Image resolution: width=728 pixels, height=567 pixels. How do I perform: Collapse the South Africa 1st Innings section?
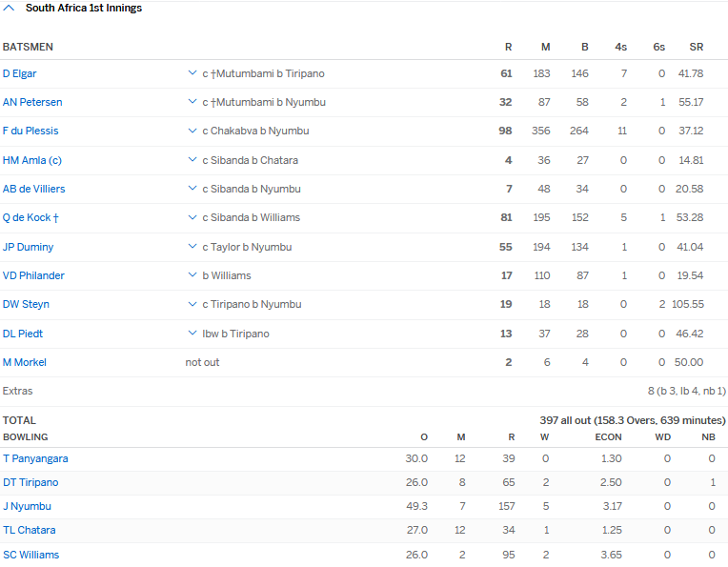click(x=10, y=8)
